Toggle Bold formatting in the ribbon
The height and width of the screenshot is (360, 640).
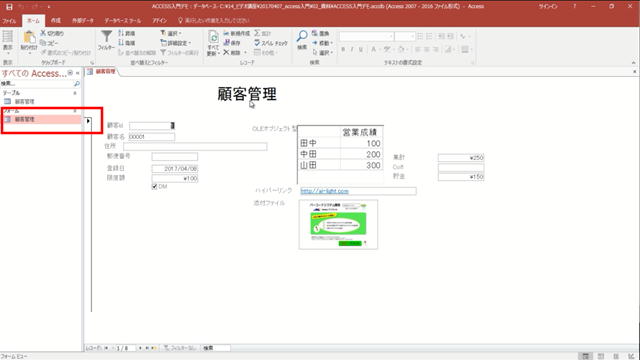(x=343, y=49)
